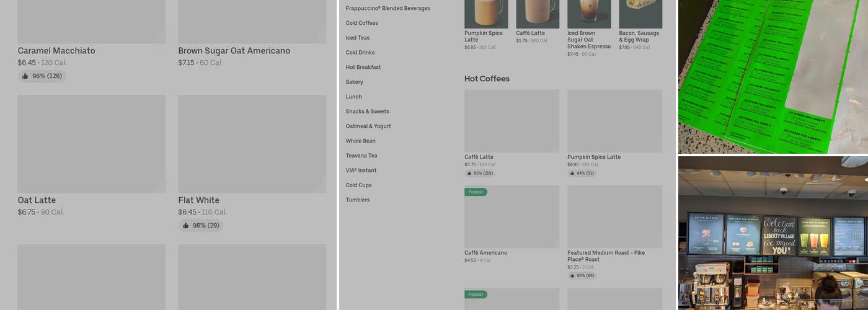Click thumbs-up icon beside 93% (215) rating

tap(469, 173)
